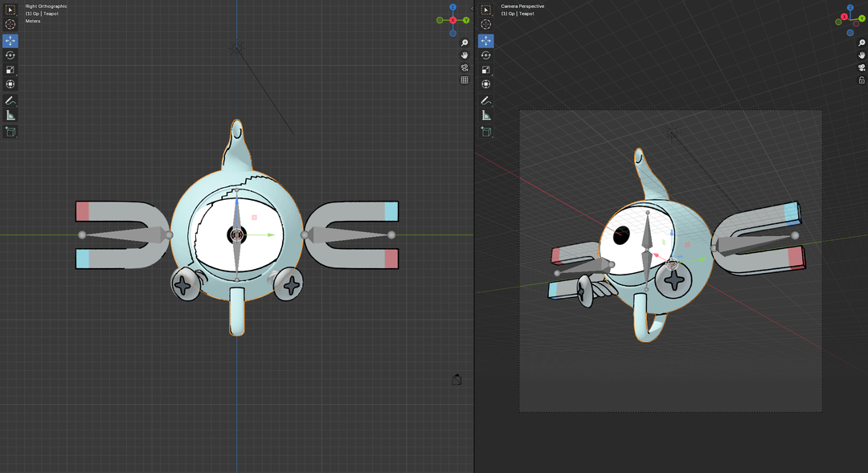
Task: Activate the Cursor tool in left viewport
Action: point(10,24)
